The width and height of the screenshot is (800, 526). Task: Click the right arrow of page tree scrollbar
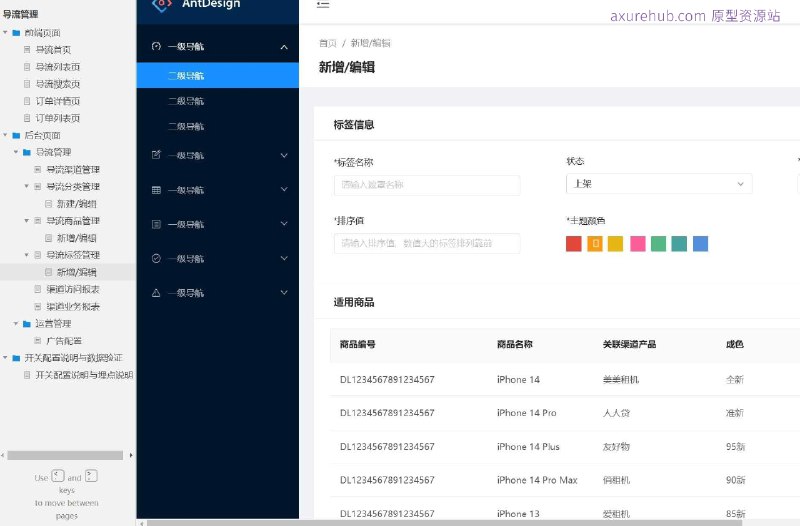click(x=131, y=455)
